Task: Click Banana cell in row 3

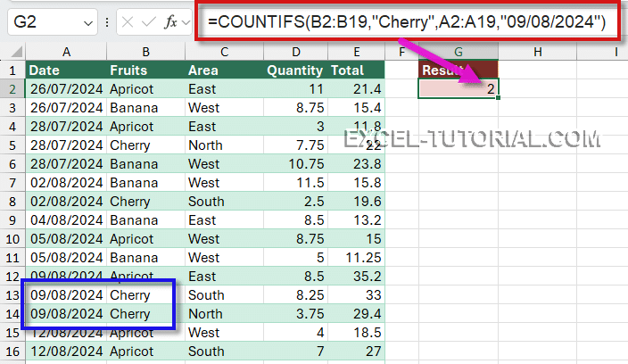Action: point(145,108)
